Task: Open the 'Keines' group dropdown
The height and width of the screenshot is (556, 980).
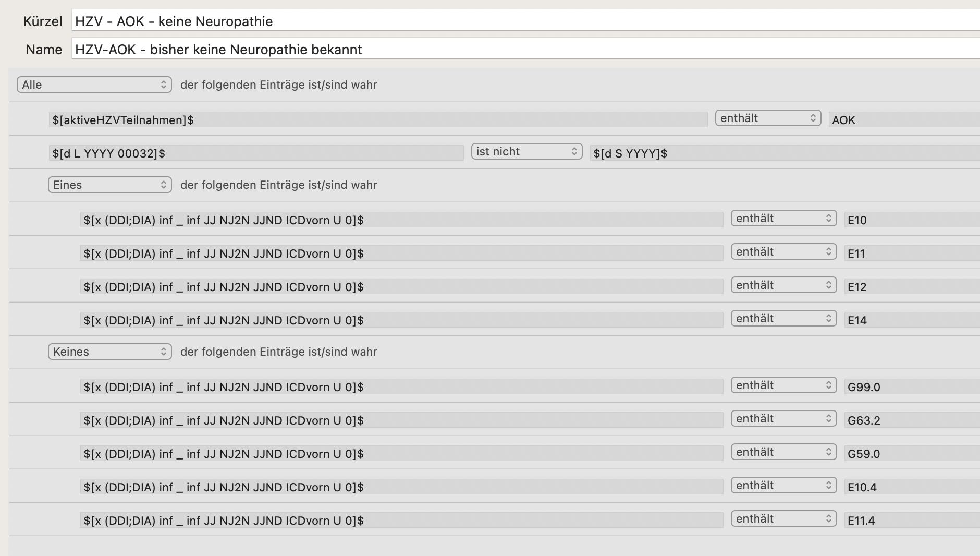Action: [x=110, y=352]
